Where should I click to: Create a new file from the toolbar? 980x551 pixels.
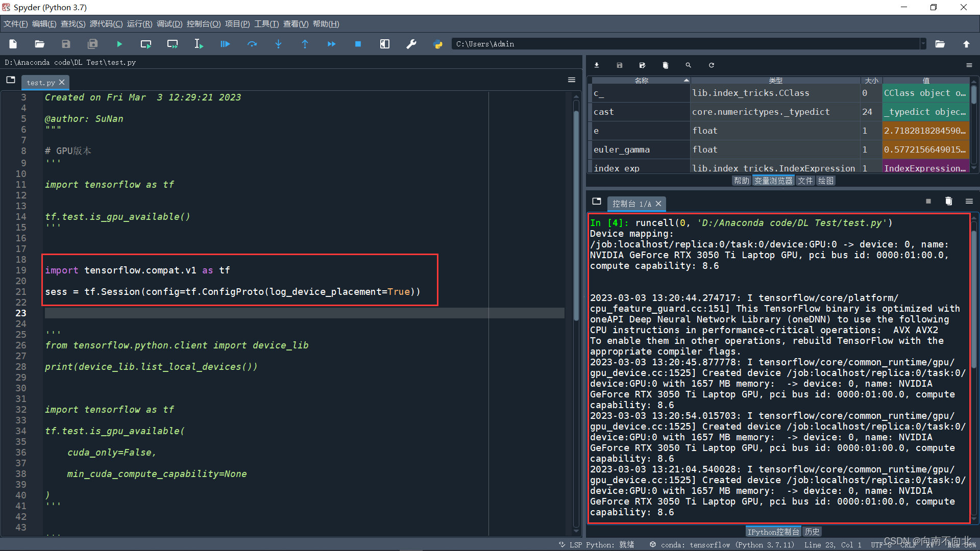pos(13,44)
